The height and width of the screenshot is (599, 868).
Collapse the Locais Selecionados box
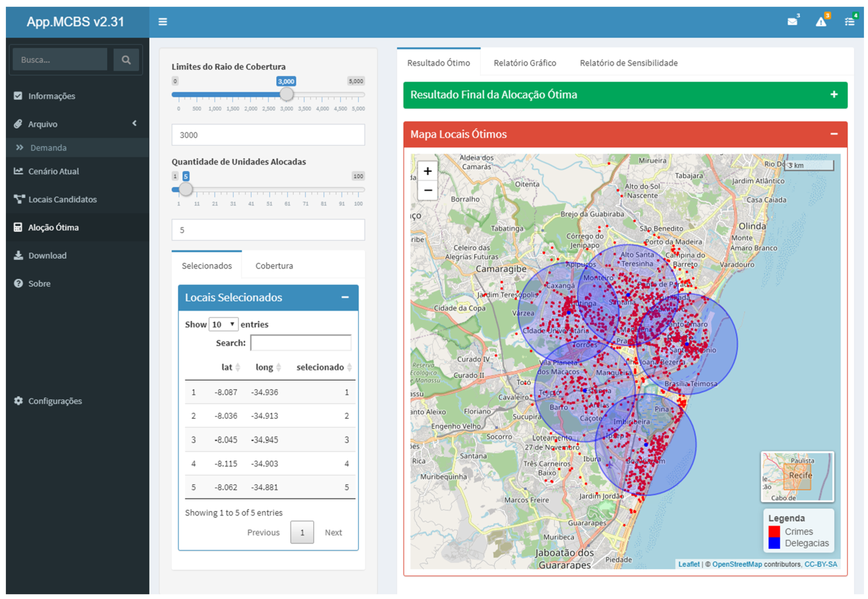point(345,297)
